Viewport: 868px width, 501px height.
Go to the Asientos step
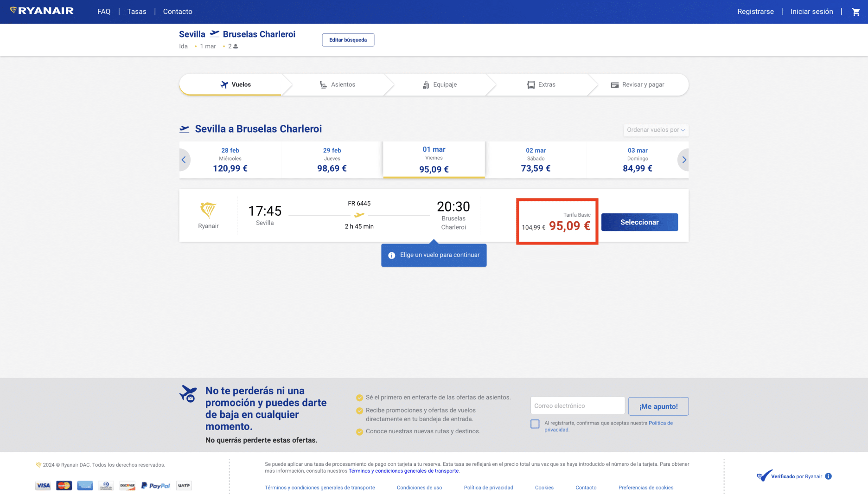[x=338, y=84]
